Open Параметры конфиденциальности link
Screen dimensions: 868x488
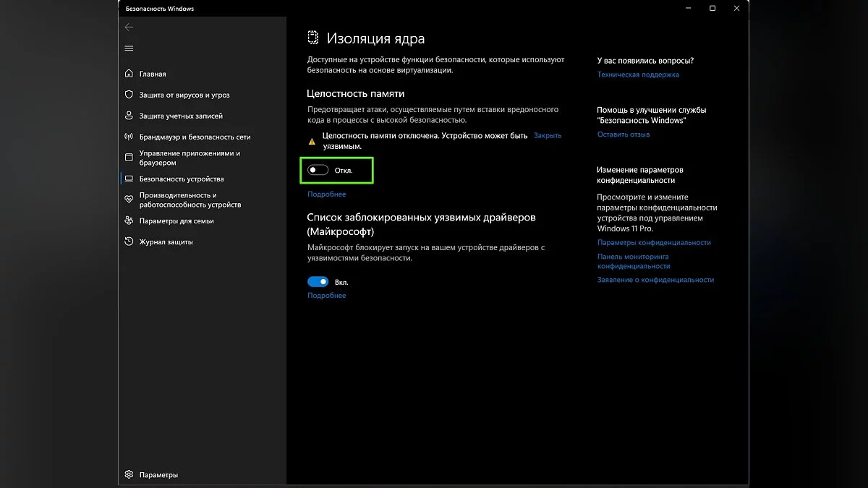coord(654,242)
